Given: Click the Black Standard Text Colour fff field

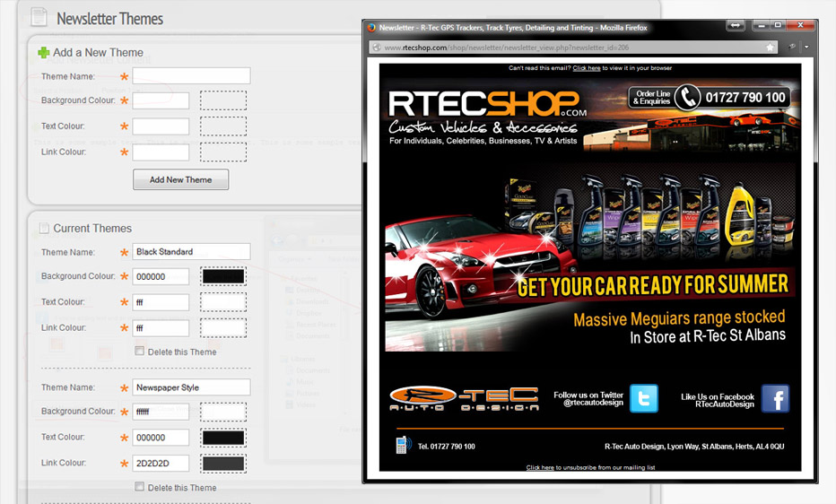Looking at the screenshot, I should [161, 302].
